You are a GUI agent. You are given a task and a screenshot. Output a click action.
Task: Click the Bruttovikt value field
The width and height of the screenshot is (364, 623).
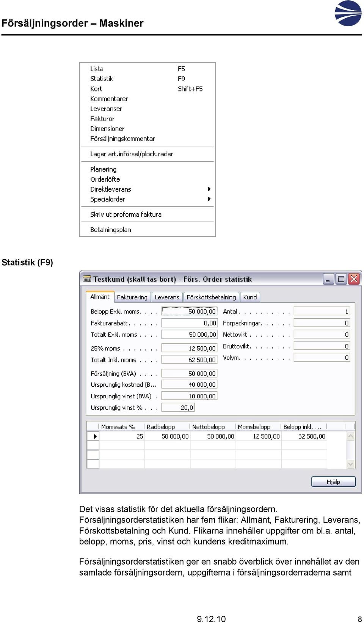pos(322,346)
